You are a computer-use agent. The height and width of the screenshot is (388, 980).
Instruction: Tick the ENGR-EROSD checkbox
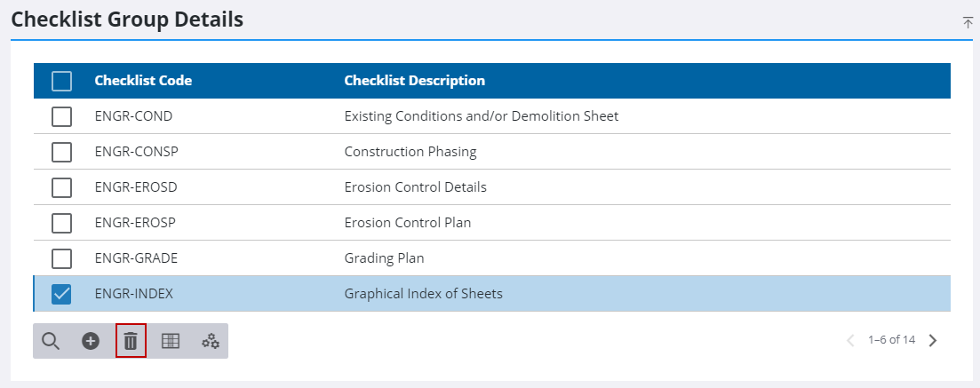coord(61,187)
